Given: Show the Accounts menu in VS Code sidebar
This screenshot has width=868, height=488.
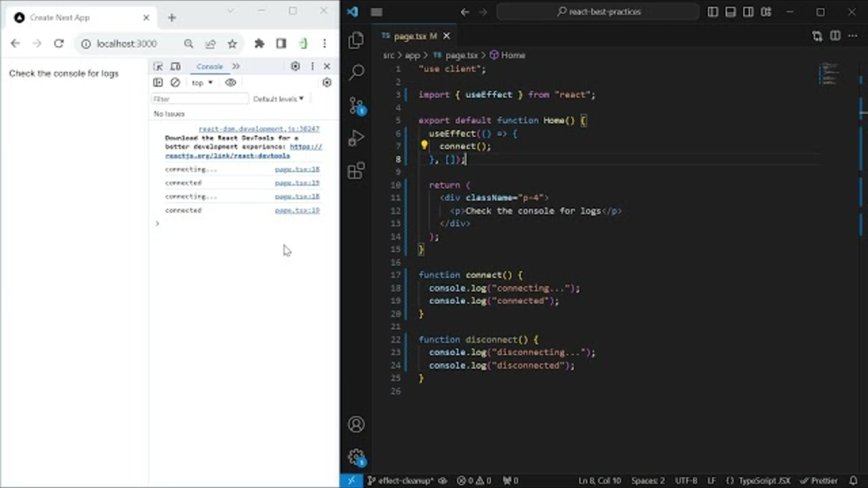Looking at the screenshot, I should point(356,424).
